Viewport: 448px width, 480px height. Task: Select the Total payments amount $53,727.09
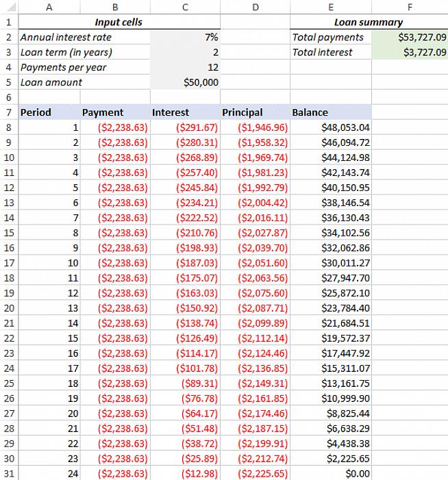point(410,37)
